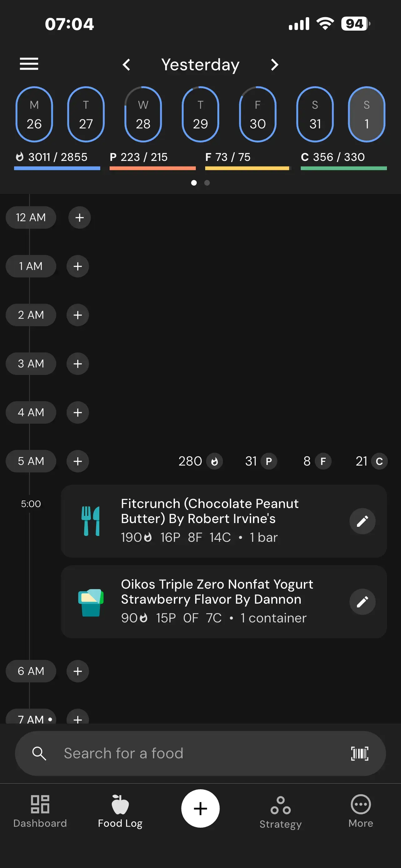Select Monday 26 in week strip

pos(34,115)
